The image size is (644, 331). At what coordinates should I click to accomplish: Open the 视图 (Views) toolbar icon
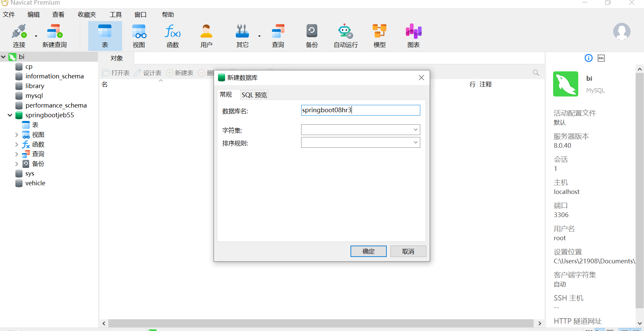[x=139, y=36]
